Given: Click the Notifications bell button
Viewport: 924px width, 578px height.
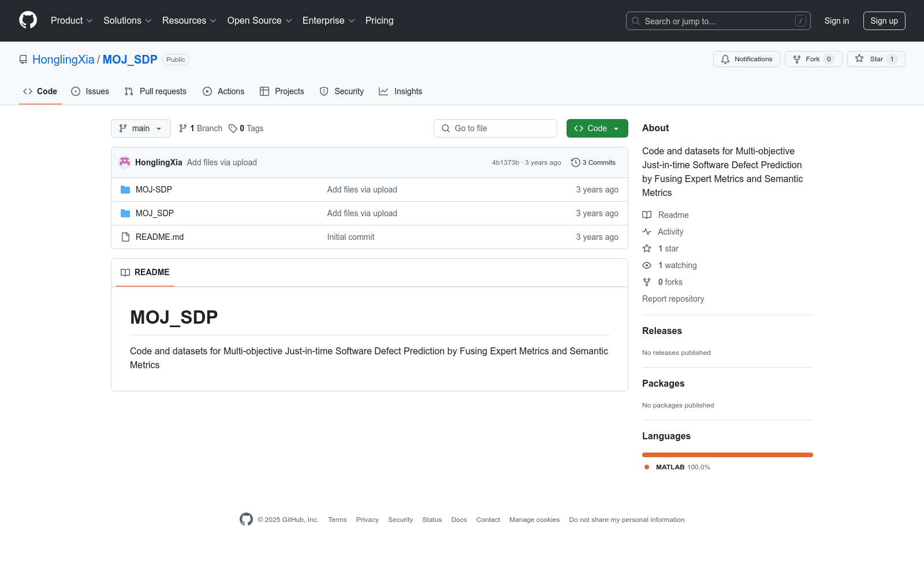Looking at the screenshot, I should (746, 59).
